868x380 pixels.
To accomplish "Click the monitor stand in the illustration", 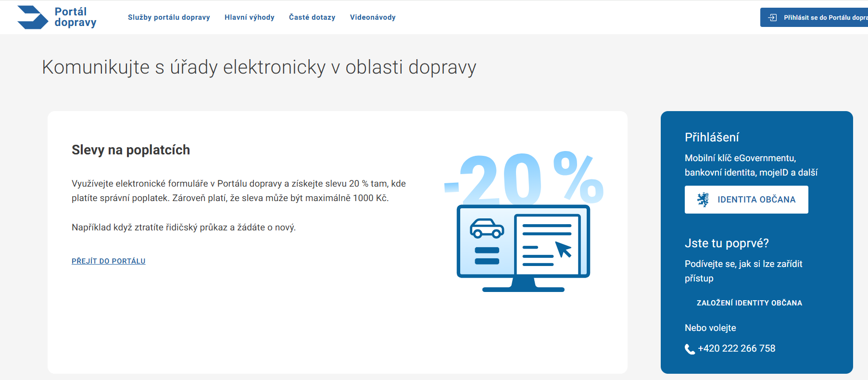I will [x=523, y=285].
